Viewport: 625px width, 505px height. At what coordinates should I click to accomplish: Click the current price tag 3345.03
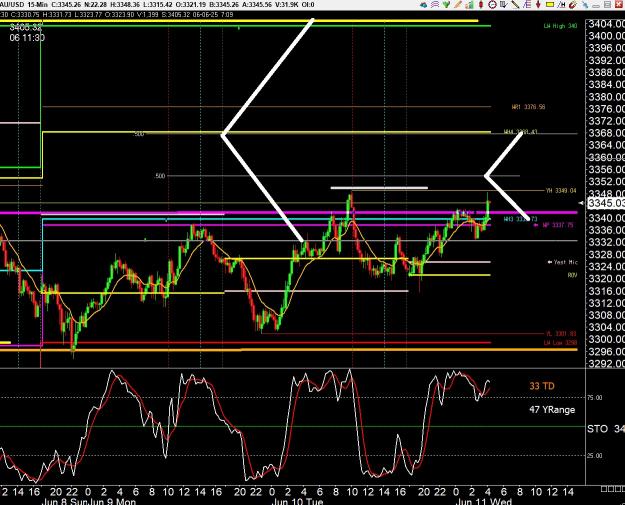click(x=606, y=203)
